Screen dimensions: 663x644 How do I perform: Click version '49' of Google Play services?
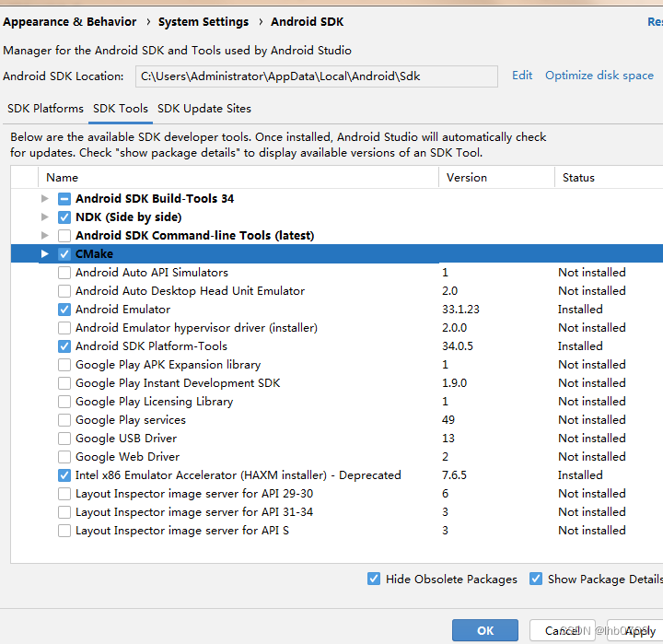pos(448,420)
